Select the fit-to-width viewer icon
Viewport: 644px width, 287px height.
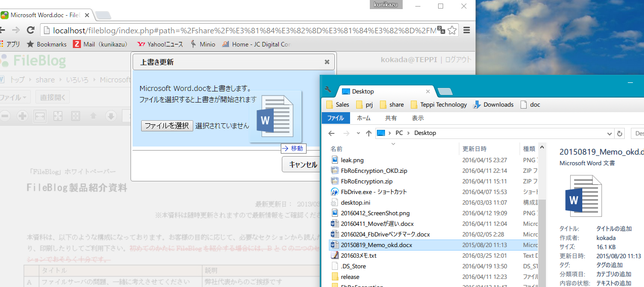point(40,116)
